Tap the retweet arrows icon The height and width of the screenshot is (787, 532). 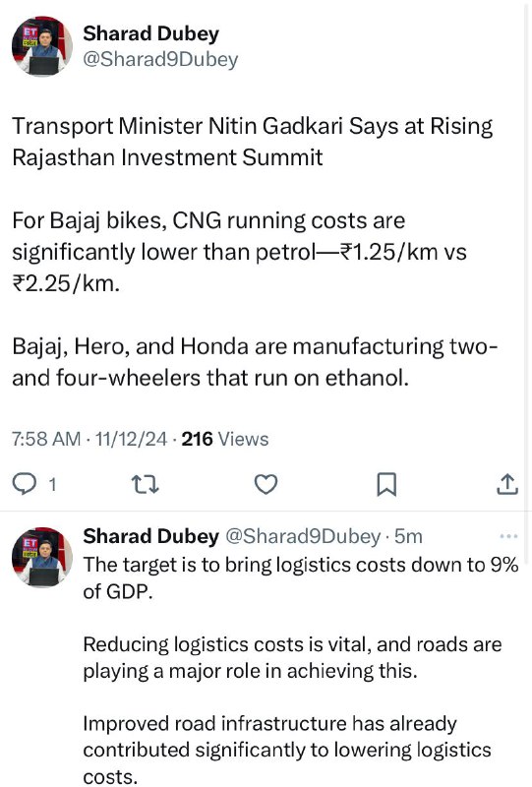click(x=145, y=484)
